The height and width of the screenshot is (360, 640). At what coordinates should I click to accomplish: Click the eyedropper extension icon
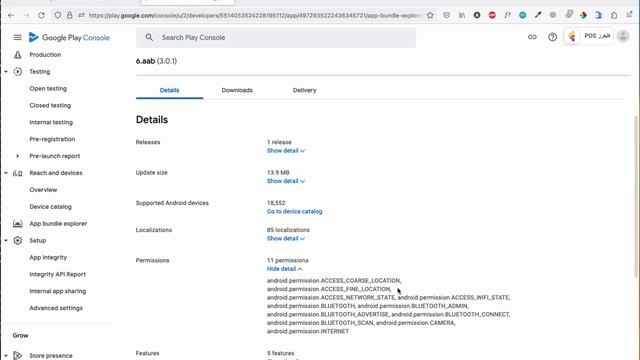point(538,15)
